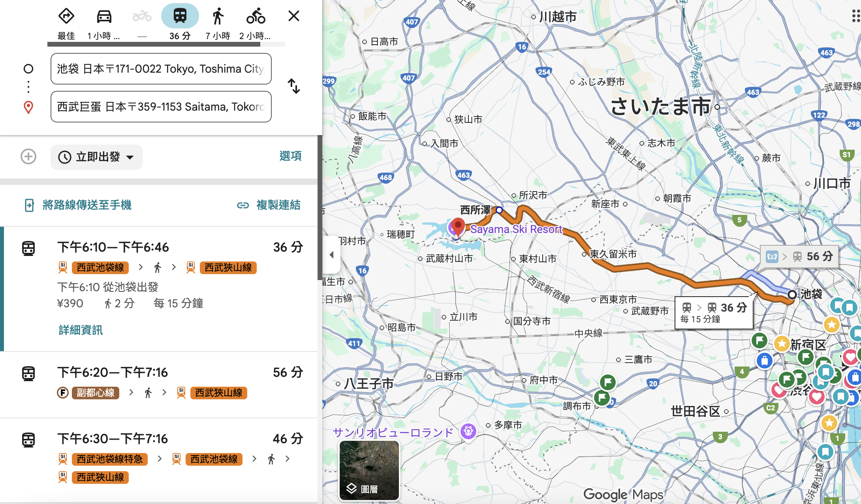Open the 立即出發 departure time dropdown
Viewport: 861px width, 504px height.
pos(96,157)
